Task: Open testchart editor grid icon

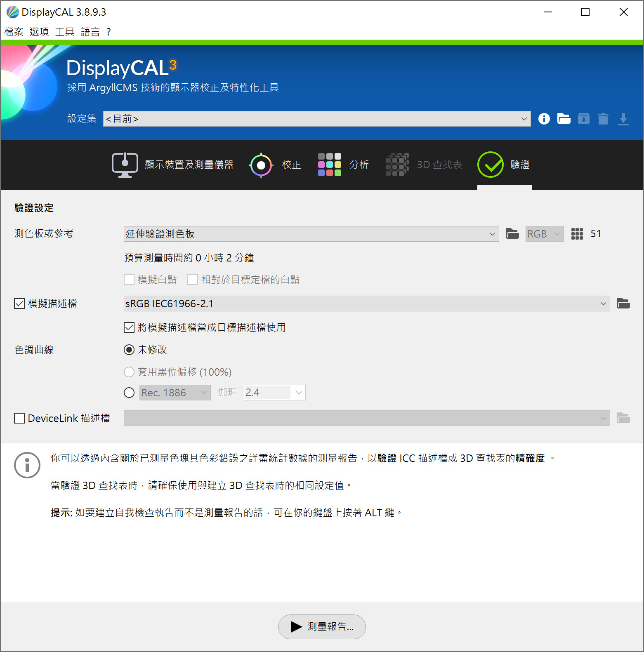Action: (x=577, y=234)
